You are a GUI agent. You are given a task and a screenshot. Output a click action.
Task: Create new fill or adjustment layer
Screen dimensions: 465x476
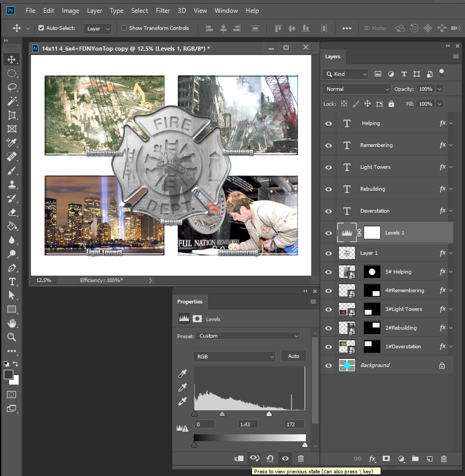[401, 459]
